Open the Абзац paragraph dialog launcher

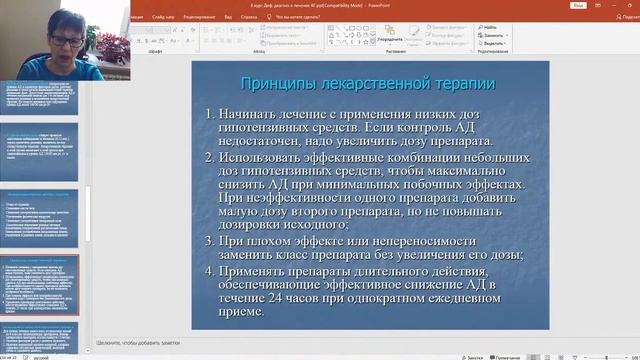(322, 51)
